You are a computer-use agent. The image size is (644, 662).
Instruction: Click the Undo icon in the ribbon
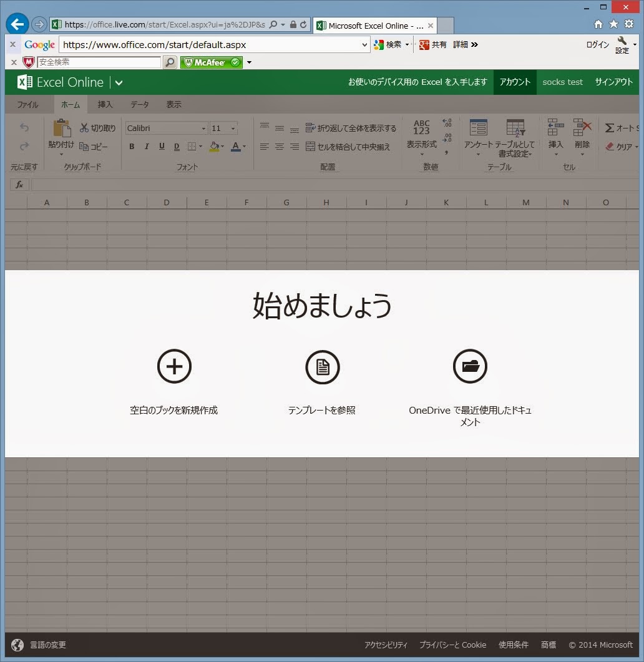click(24, 127)
